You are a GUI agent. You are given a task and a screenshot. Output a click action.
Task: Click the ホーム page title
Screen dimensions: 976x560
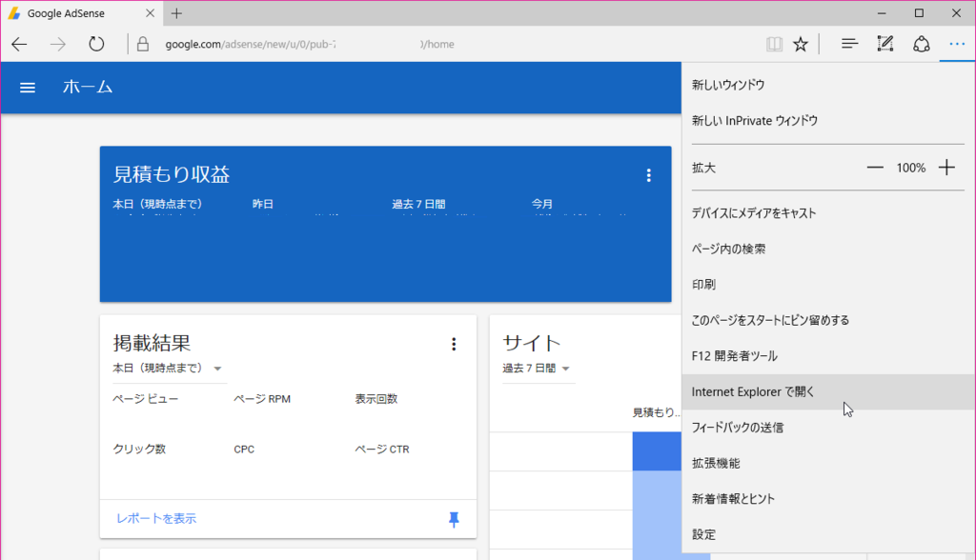[87, 87]
